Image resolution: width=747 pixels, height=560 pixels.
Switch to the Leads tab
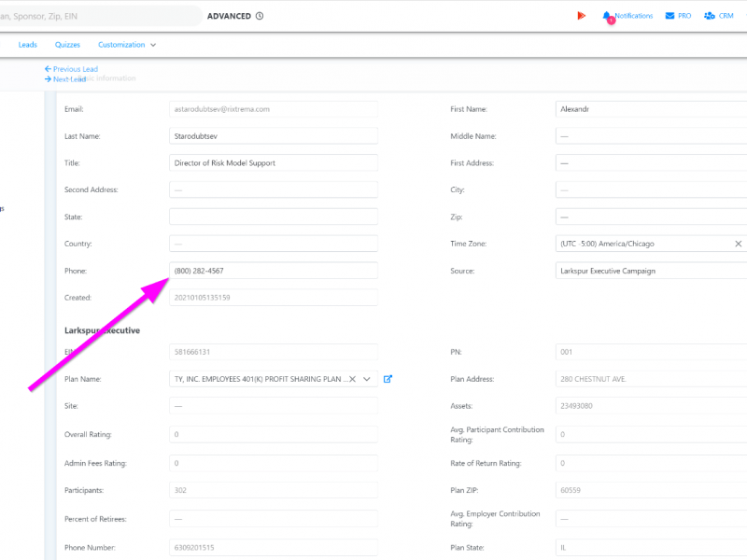click(28, 45)
